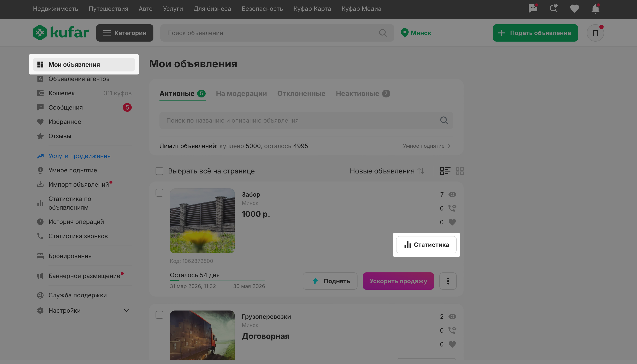This screenshot has width=637, height=364.
Task: Open Услуги продвижения link
Action: [x=79, y=156]
